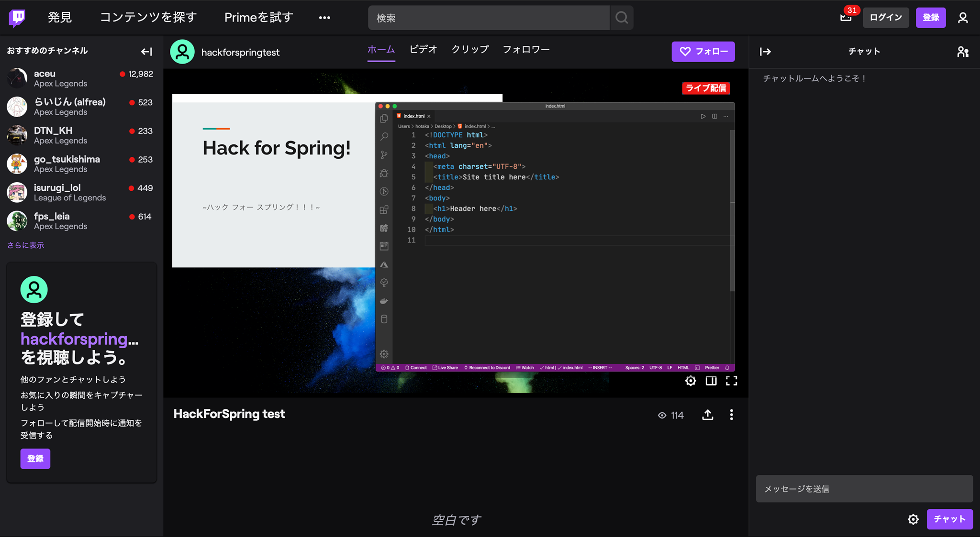Focus the 検索 search field
Viewport: 980px width, 537px height.
[x=489, y=18]
